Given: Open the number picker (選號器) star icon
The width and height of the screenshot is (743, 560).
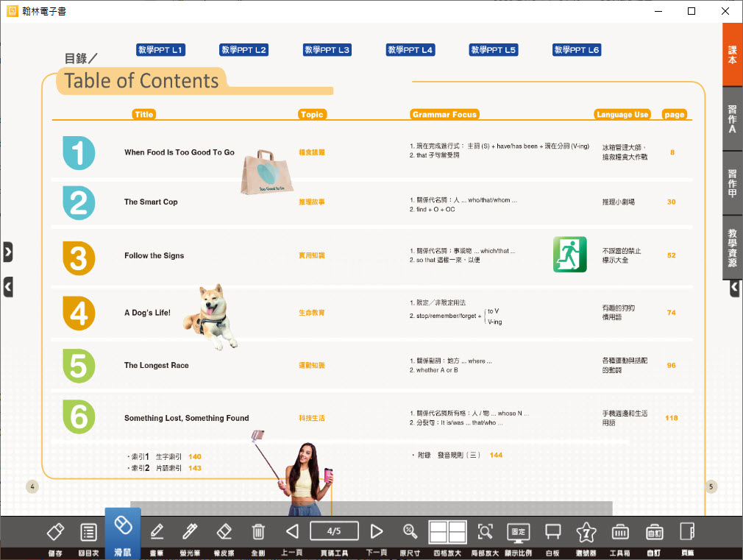Looking at the screenshot, I should tap(586, 532).
